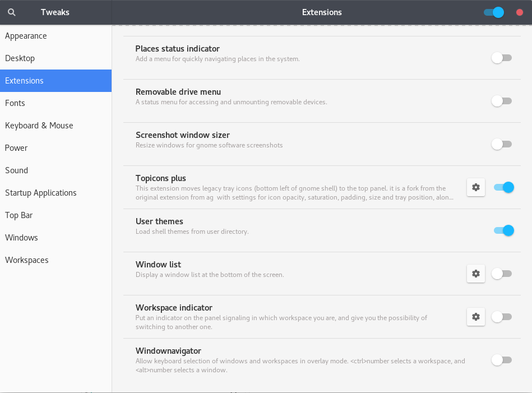Open Topicons plus settings gear
This screenshot has height=393, width=532.
pos(476,187)
